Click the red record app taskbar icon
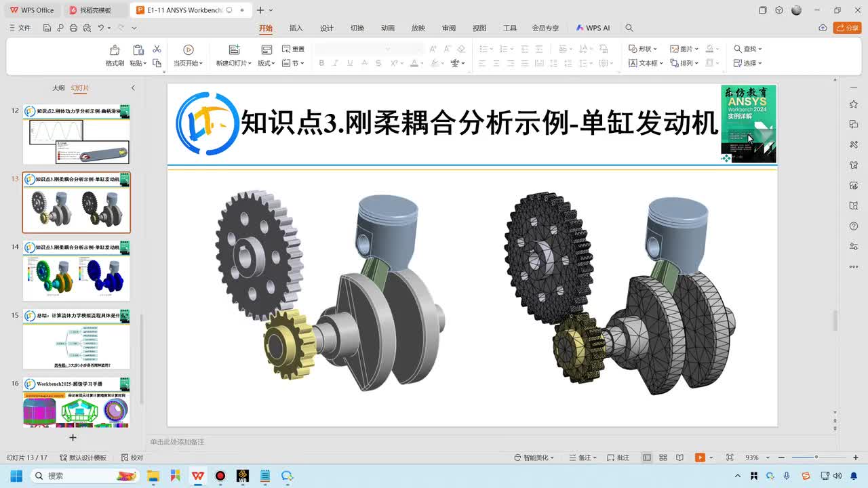This screenshot has width=868, height=488. [x=220, y=476]
